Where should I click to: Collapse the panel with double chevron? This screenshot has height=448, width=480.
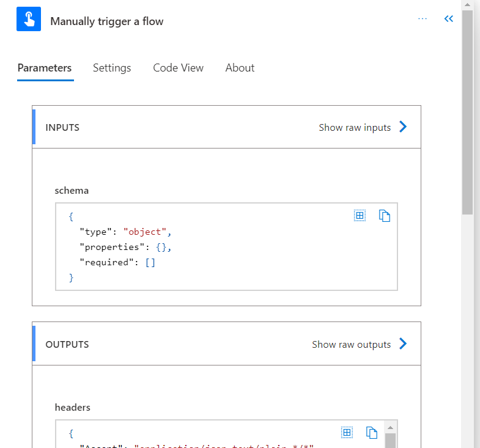click(449, 19)
